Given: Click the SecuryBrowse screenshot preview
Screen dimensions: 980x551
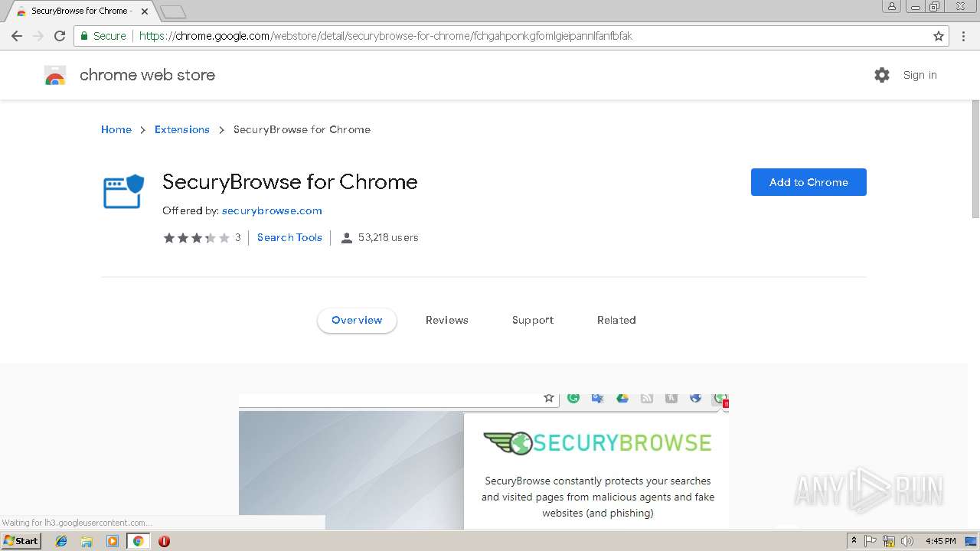Looking at the screenshot, I should point(484,461).
